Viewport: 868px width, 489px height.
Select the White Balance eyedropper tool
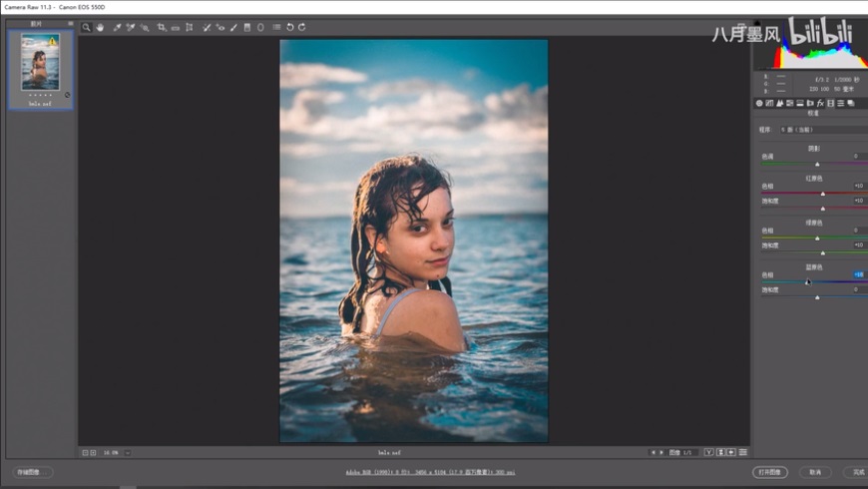pos(117,27)
